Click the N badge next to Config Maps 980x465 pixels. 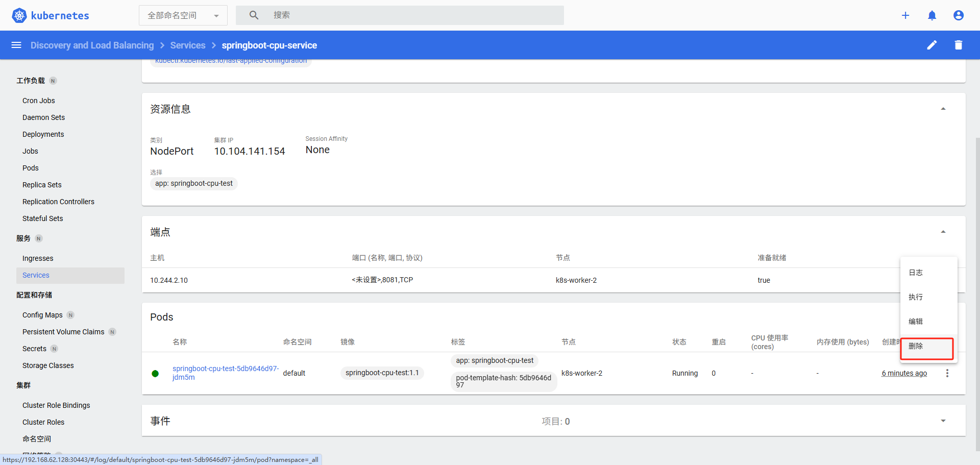[71, 315]
